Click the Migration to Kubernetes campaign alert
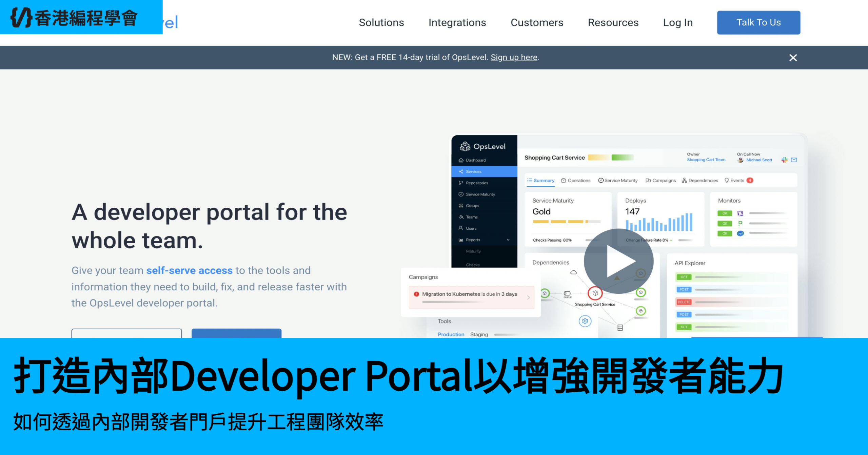This screenshot has height=455, width=868. pyautogui.click(x=471, y=297)
